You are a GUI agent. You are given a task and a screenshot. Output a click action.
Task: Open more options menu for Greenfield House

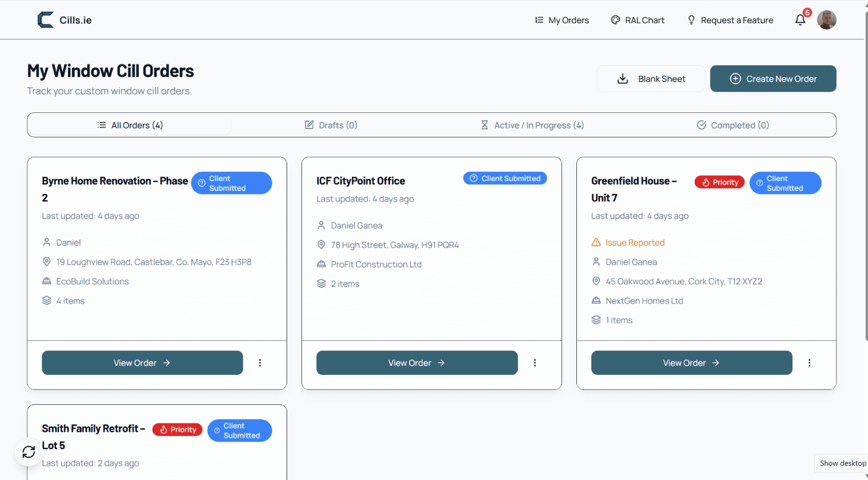pos(809,363)
